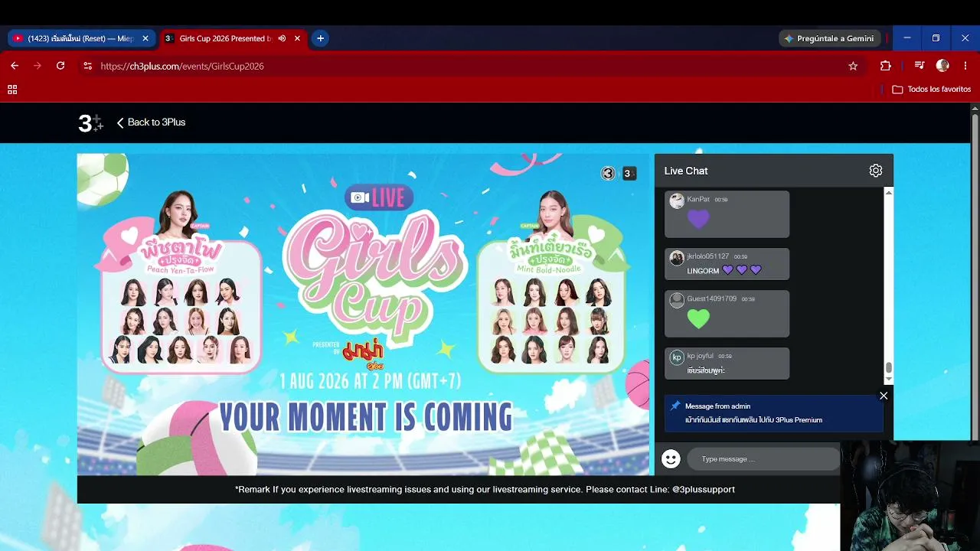This screenshot has width=980, height=551.
Task: Open the apps grid in bookmarks bar
Action: coord(12,90)
